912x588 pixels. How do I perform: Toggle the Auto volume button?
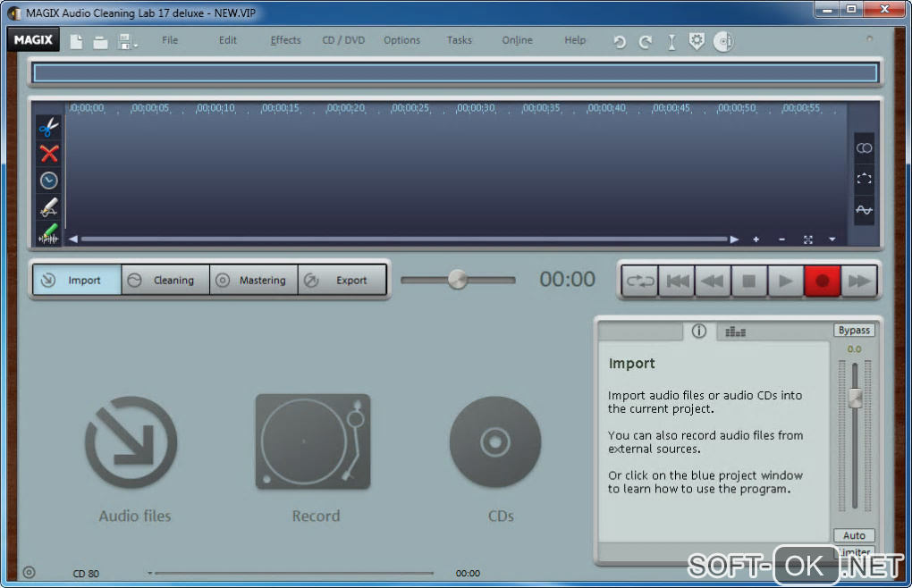(854, 535)
